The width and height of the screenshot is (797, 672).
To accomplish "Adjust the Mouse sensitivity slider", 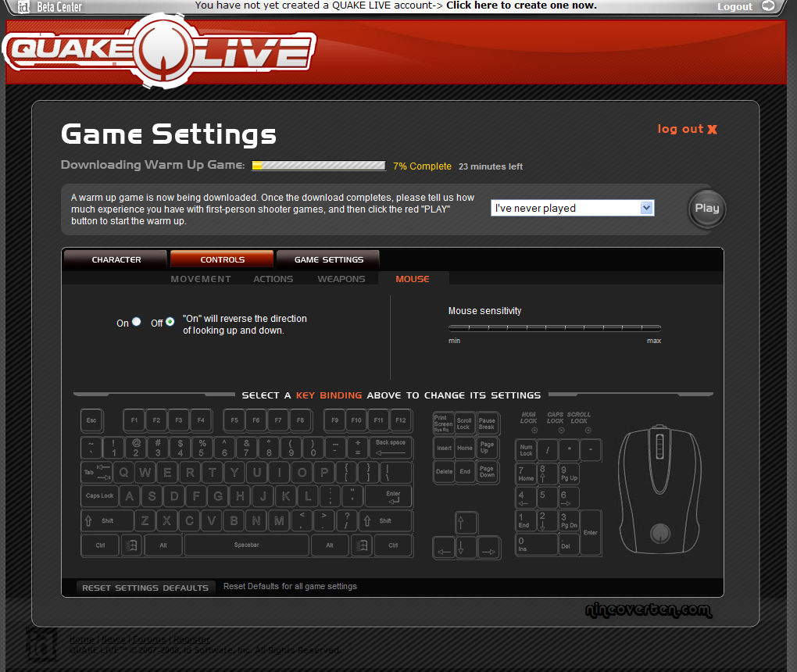I will click(x=555, y=328).
